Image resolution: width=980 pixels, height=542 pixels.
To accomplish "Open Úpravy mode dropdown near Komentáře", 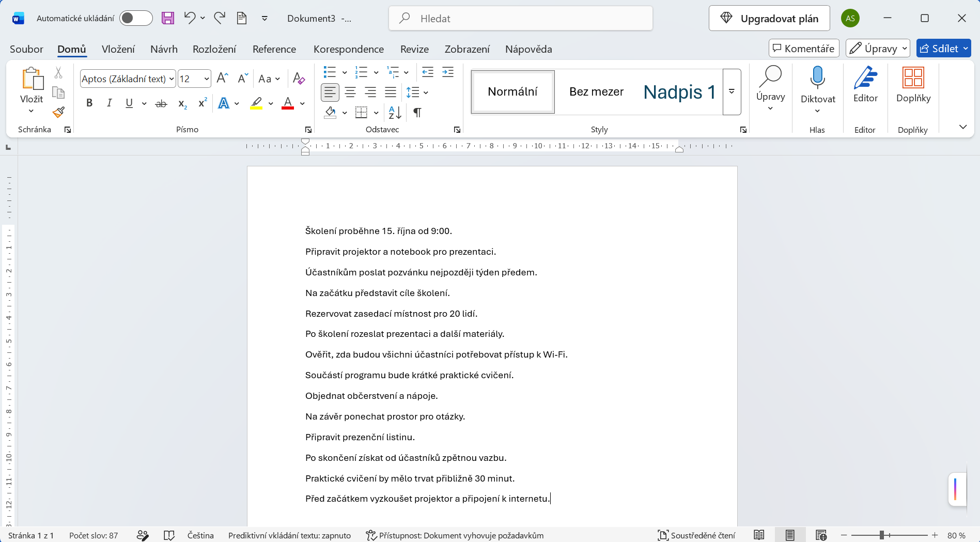I will coord(877,49).
